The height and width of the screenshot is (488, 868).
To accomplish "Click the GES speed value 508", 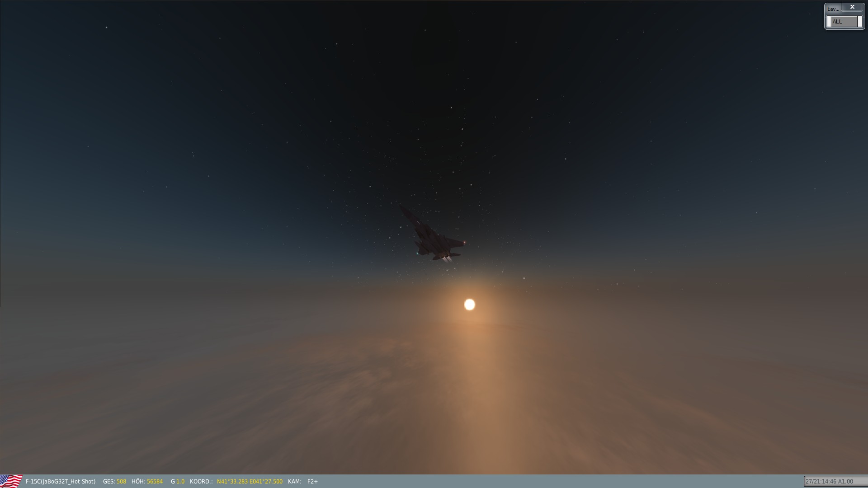I will point(121,482).
